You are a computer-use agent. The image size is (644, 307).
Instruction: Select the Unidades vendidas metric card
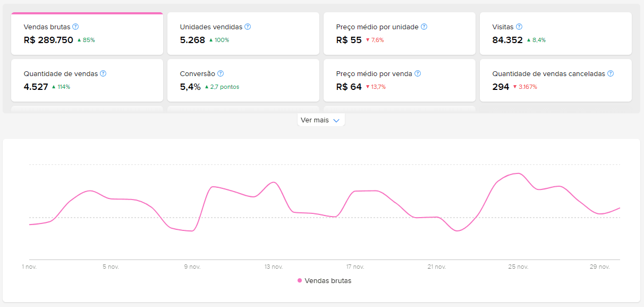coord(243,34)
